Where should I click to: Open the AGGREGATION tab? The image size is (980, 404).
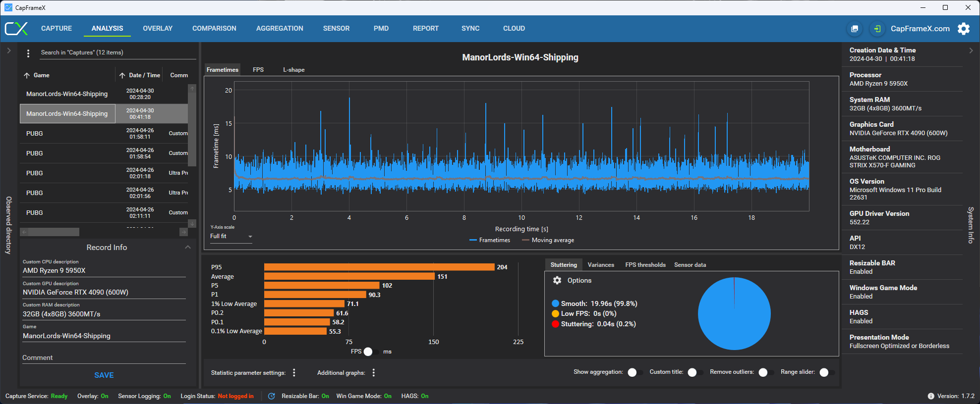point(280,28)
